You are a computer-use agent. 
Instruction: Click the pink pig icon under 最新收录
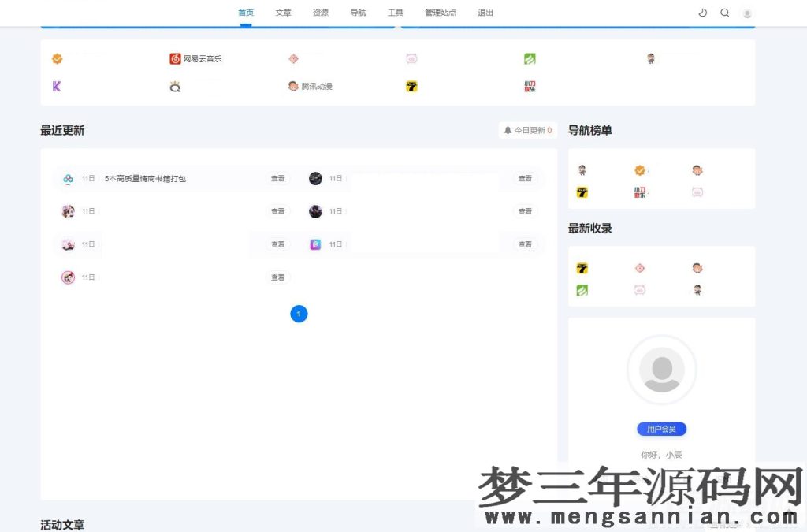pos(640,290)
